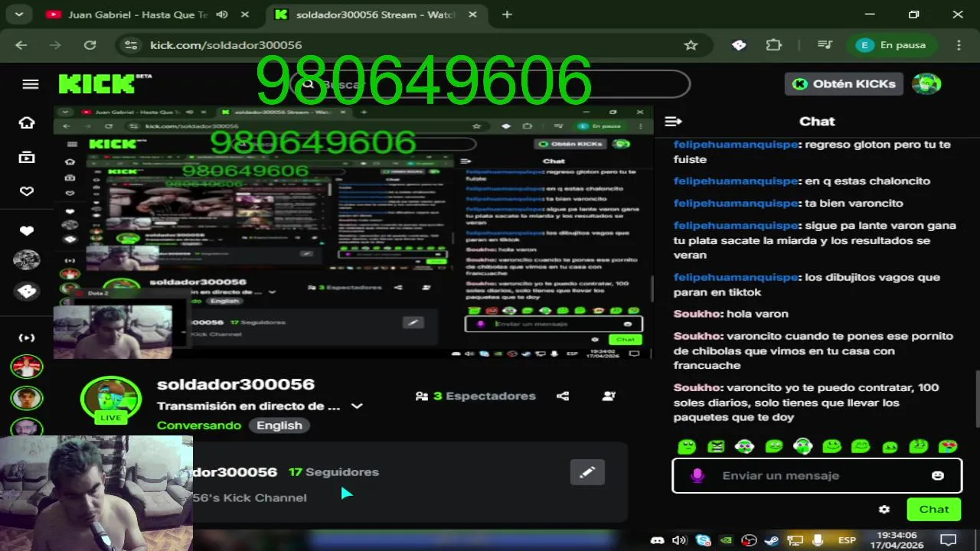Click the stream video player
Image resolution: width=980 pixels, height=551 pixels.
(x=353, y=232)
